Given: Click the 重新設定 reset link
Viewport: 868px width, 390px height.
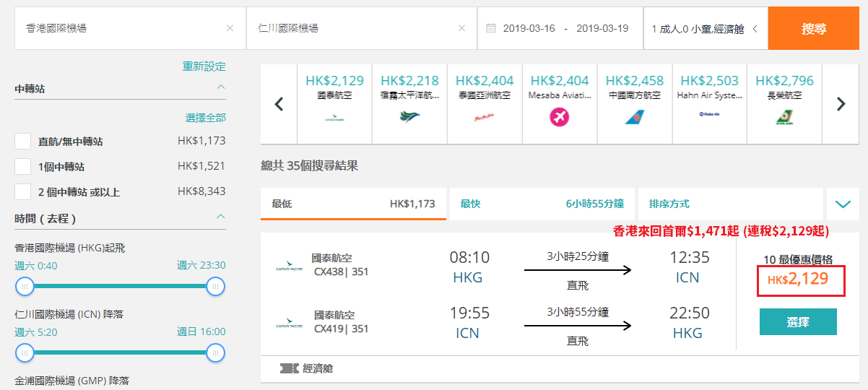Looking at the screenshot, I should pyautogui.click(x=204, y=66).
